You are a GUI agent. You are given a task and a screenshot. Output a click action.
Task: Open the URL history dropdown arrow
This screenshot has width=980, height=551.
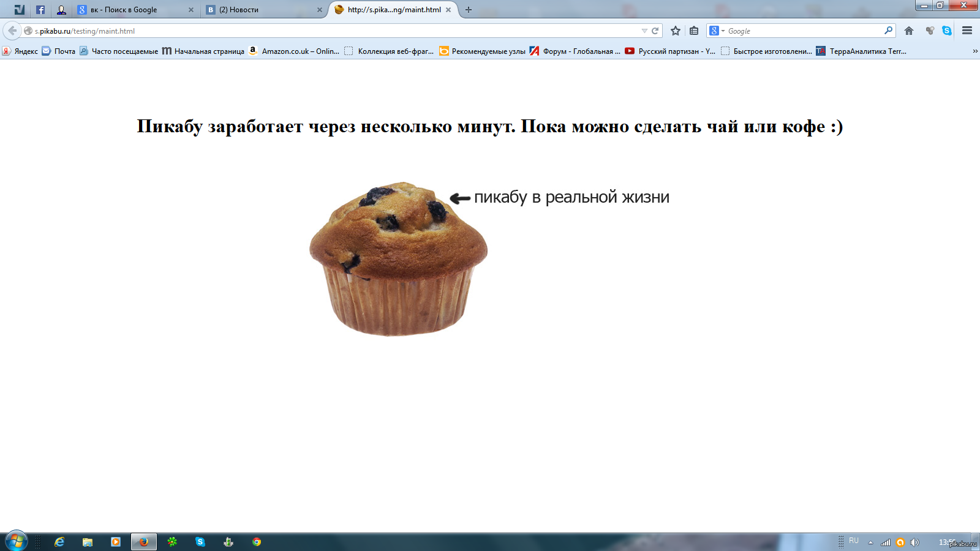pos(644,31)
